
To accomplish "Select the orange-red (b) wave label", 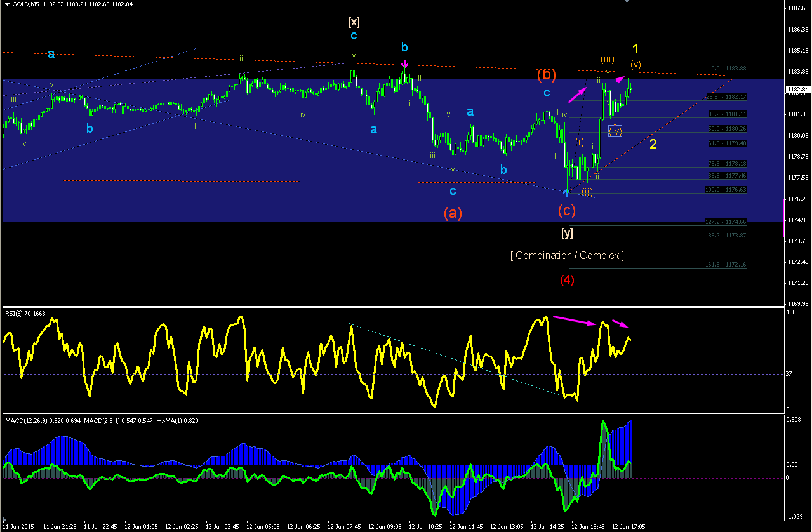I will pos(547,75).
